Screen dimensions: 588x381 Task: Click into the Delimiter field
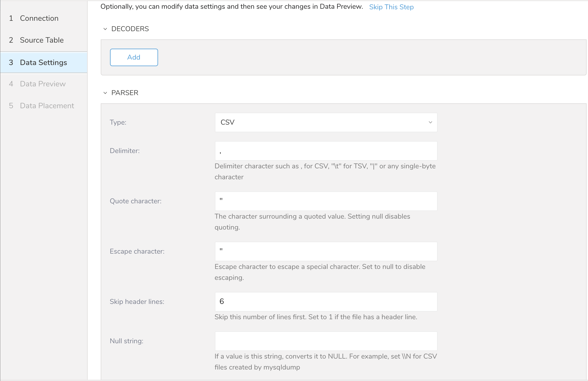coord(326,151)
